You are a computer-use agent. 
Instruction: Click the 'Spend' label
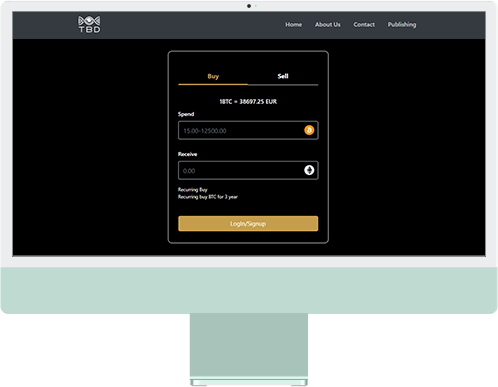186,114
